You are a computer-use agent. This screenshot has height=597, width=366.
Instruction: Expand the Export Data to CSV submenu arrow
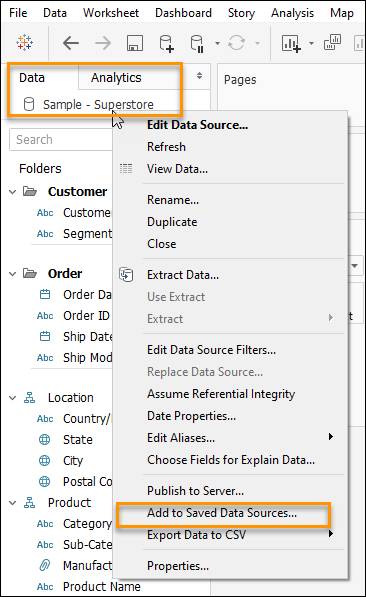331,534
